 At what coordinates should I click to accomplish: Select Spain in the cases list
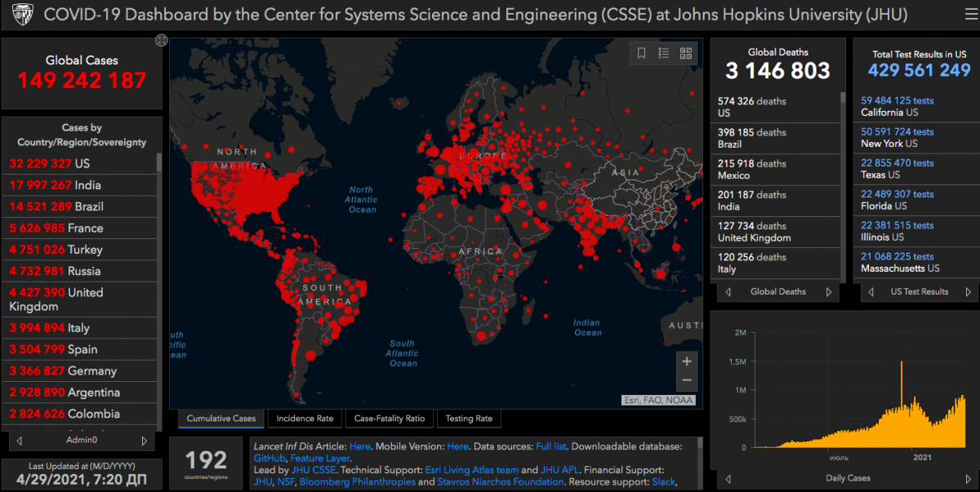80,349
